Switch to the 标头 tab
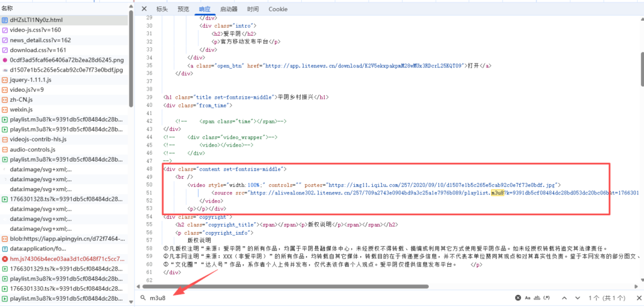Screen dimensions: 644x307 [162, 9]
